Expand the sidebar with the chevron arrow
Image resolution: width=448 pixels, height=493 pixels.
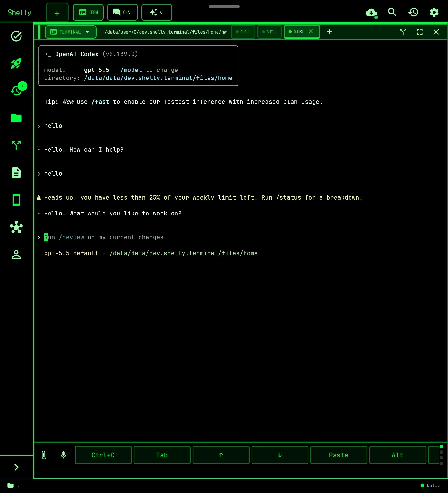pos(16,467)
